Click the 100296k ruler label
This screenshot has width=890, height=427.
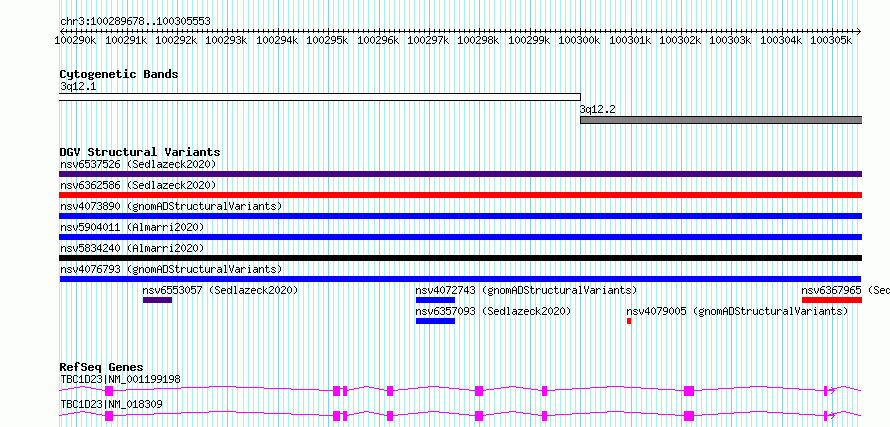coord(377,40)
